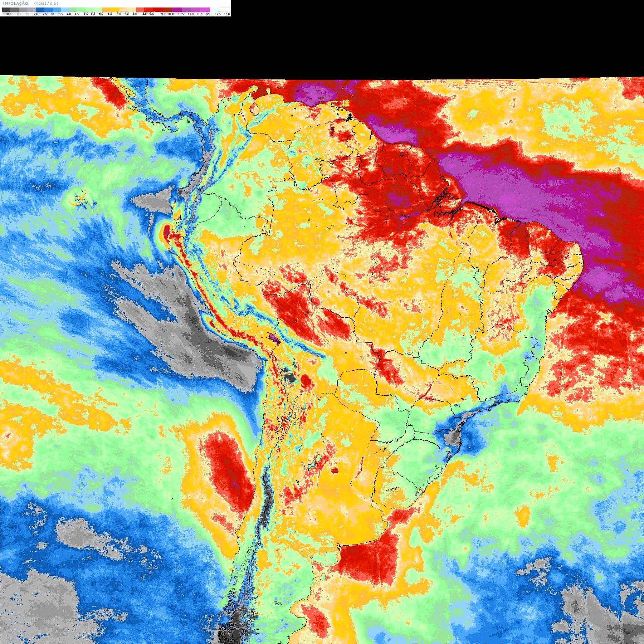
Task: Click the 11.0 legend value
Action: [x=191, y=14]
